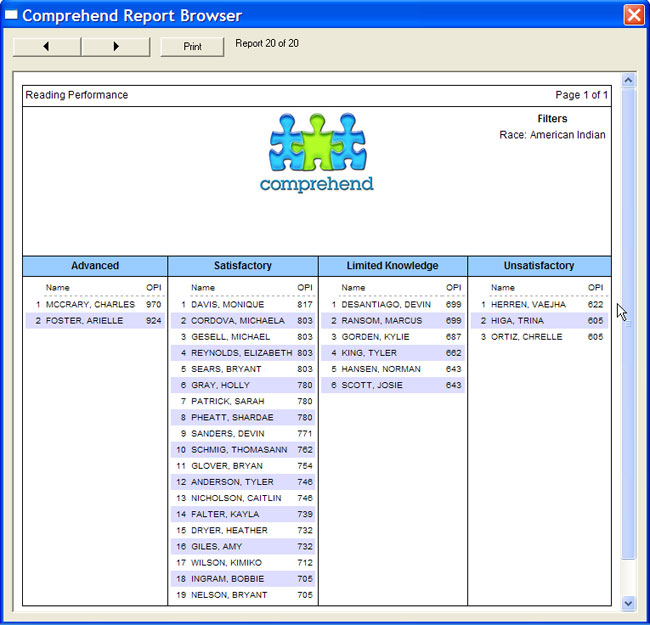This screenshot has height=625, width=650.
Task: Click the scrollbar down arrow
Action: 628,603
